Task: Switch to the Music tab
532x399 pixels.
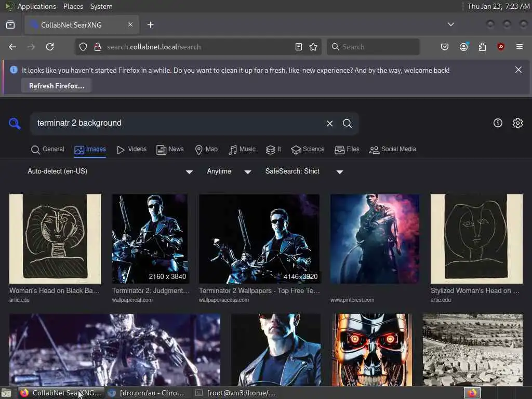Action: 242,149
